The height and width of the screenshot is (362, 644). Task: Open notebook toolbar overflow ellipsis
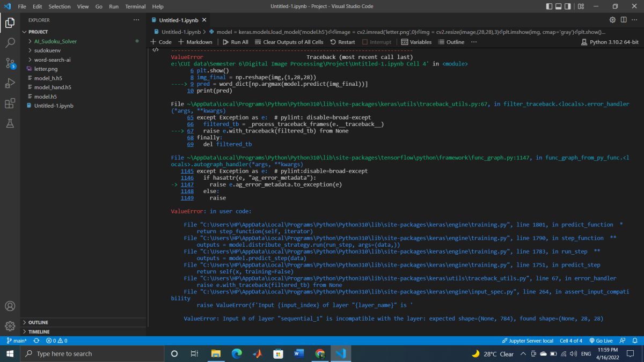tap(474, 42)
